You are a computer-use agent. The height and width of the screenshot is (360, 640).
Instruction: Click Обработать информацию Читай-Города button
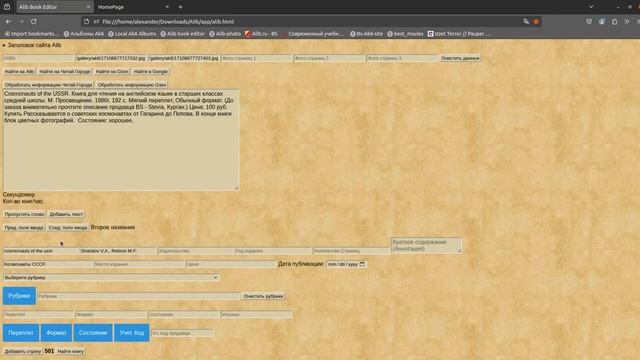pos(48,85)
